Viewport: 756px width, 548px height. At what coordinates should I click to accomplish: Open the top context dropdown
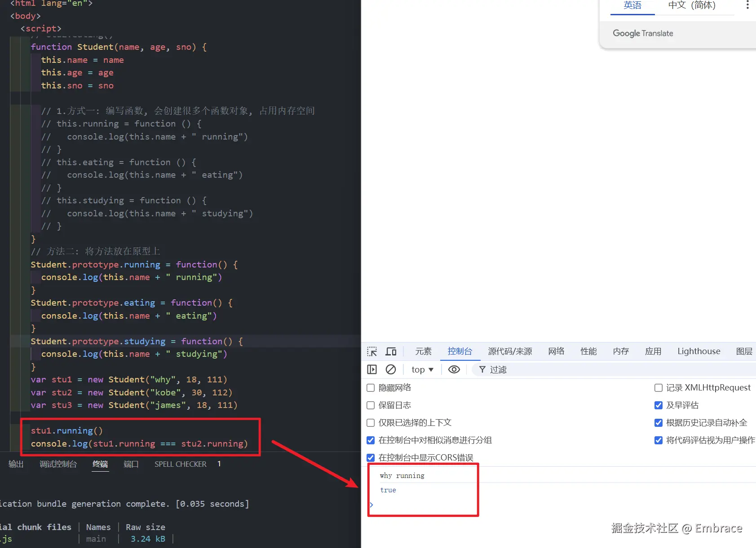pyautogui.click(x=422, y=369)
